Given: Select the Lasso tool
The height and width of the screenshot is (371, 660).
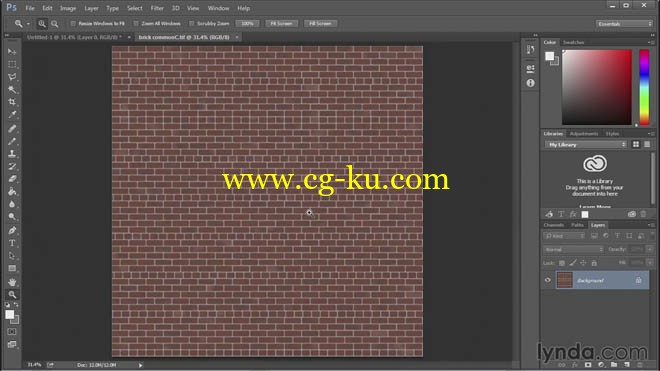Looking at the screenshot, I should click(x=12, y=77).
